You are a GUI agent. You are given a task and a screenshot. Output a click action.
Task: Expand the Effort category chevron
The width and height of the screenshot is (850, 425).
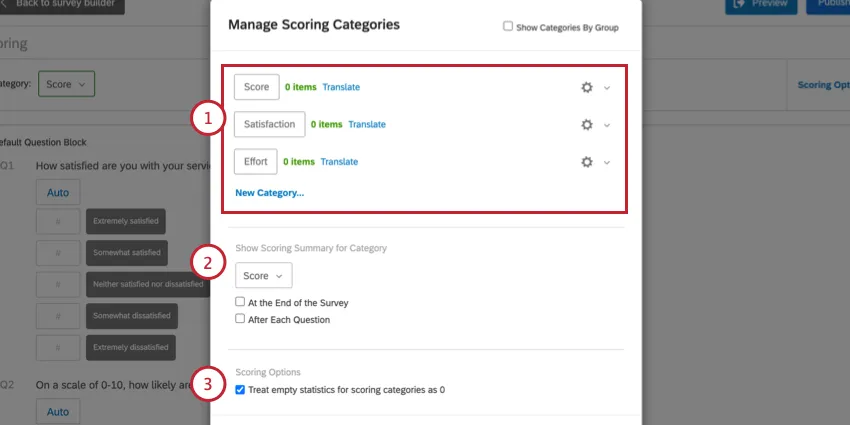(x=607, y=162)
